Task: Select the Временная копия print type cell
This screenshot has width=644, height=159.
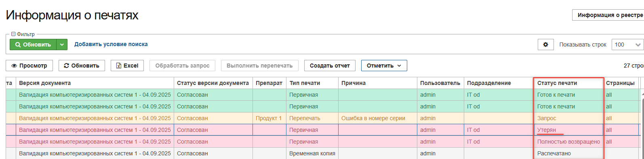Action: point(312,153)
